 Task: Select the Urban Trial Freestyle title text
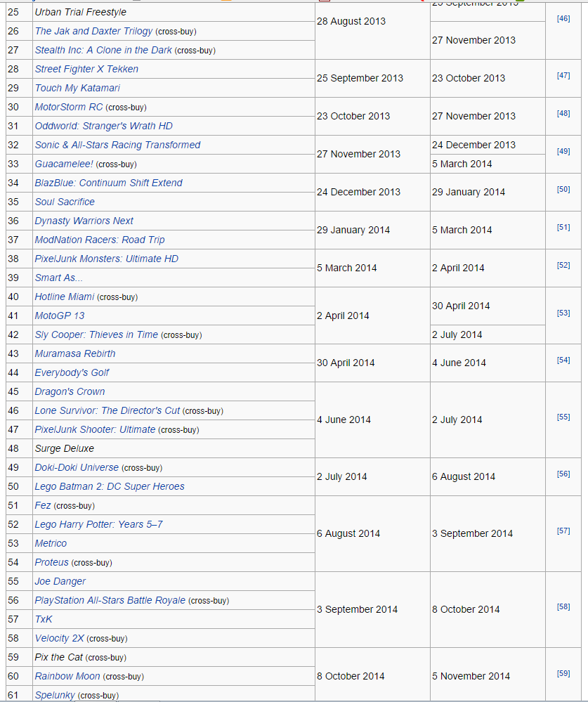click(81, 12)
